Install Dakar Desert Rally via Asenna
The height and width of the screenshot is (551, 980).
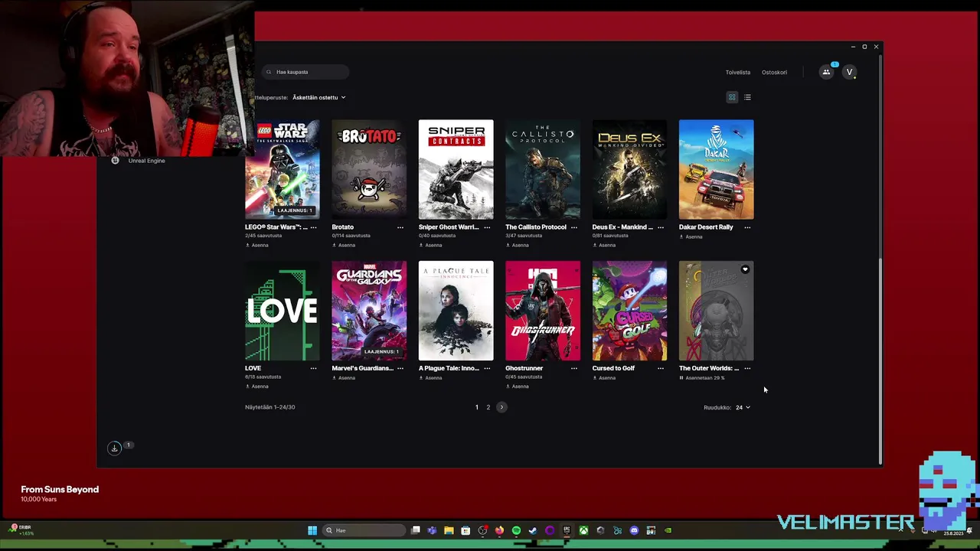pos(691,236)
